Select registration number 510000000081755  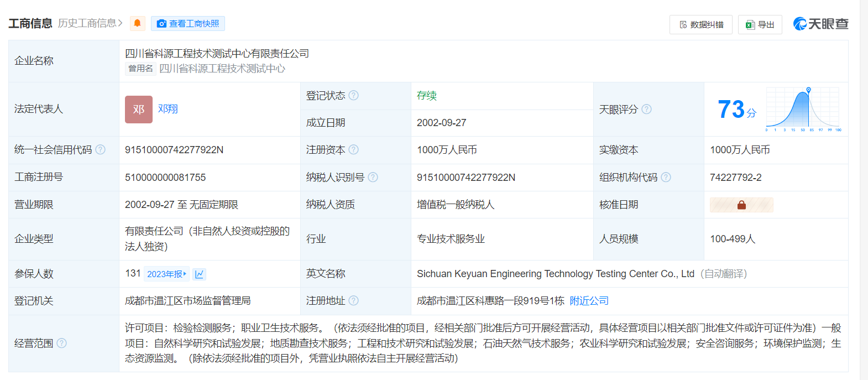coord(165,177)
